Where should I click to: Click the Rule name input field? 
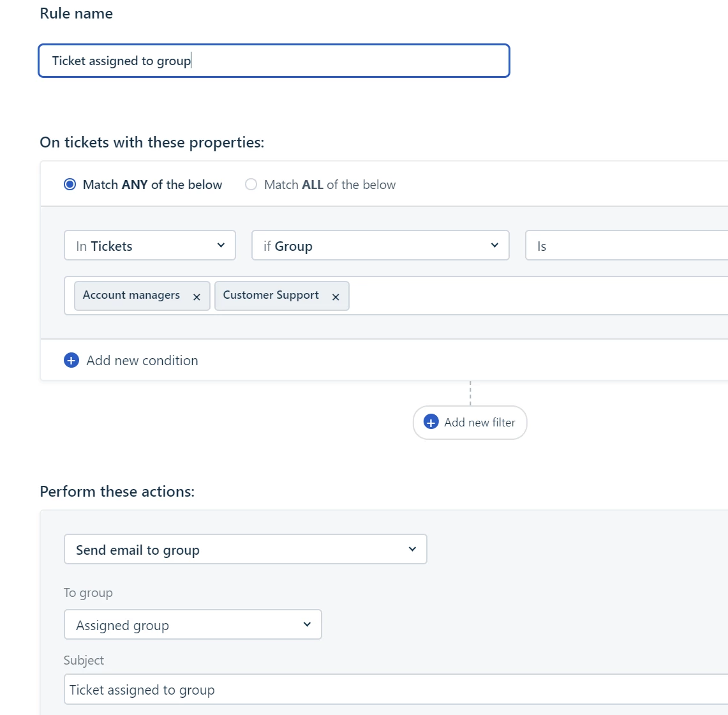tap(274, 61)
